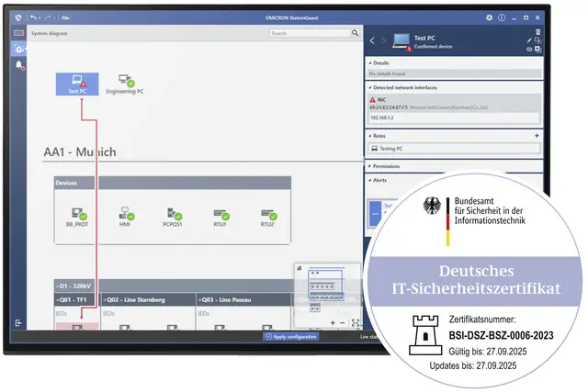Viewport: 588px width, 392px height.
Task: Edit Test PC with the pencil icon
Action: 529,40
